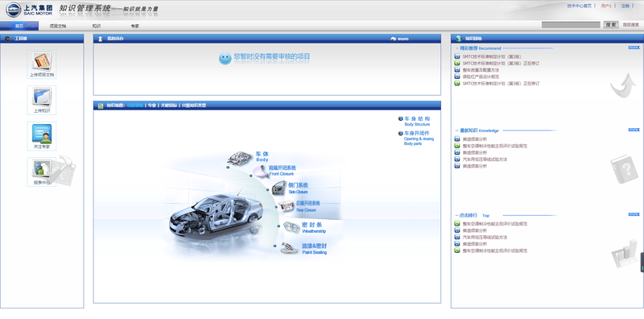
Task: Open 整车质量及配置方法 recommended item
Action: click(481, 70)
